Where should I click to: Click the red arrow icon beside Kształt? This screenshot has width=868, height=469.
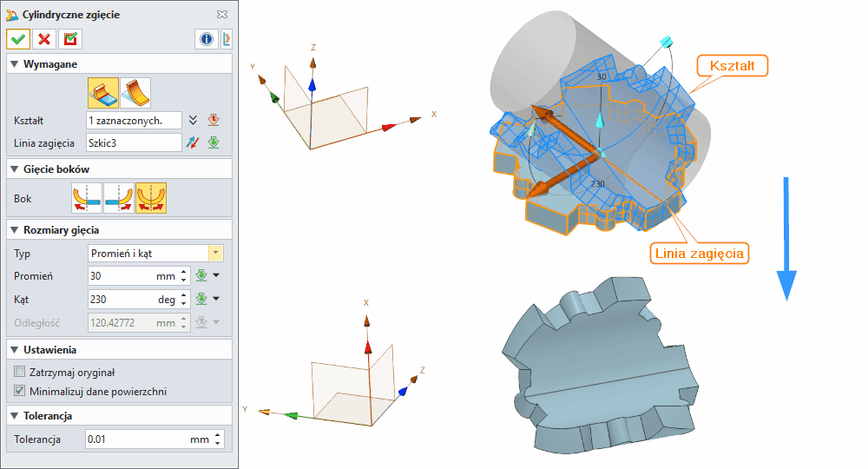[214, 120]
